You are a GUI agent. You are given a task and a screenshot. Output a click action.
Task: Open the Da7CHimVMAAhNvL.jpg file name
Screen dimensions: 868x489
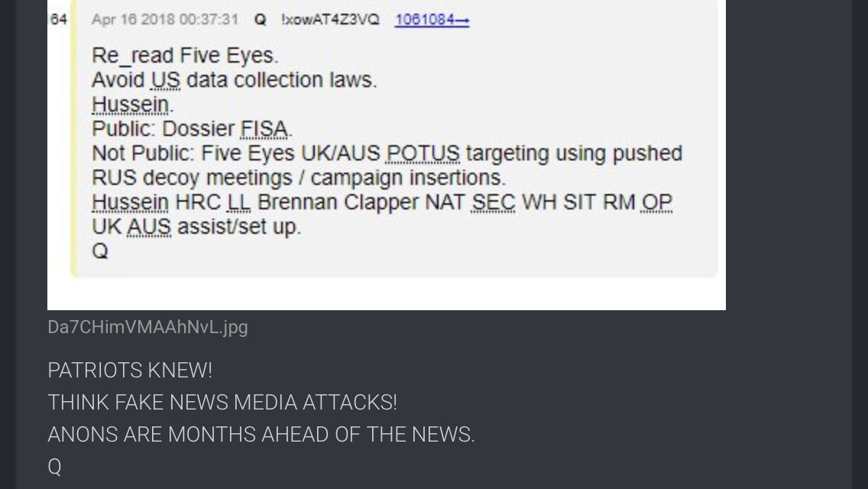pyautogui.click(x=147, y=327)
